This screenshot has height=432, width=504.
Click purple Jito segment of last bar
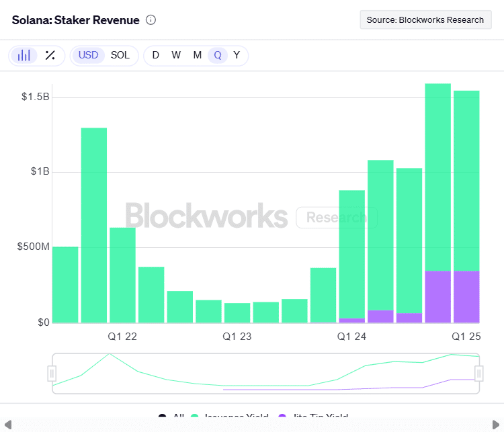[x=466, y=296]
